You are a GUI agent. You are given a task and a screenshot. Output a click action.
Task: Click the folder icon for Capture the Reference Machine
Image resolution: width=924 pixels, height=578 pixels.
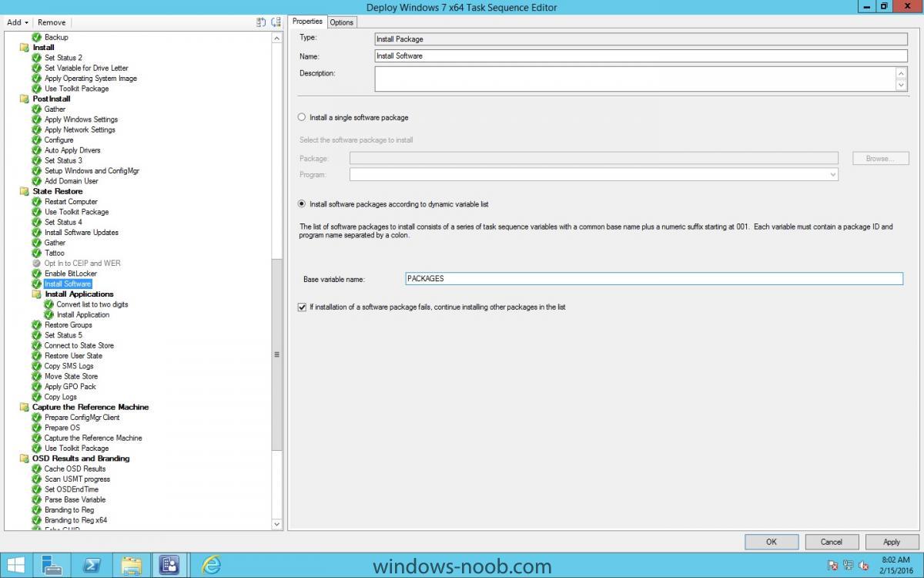coord(24,407)
